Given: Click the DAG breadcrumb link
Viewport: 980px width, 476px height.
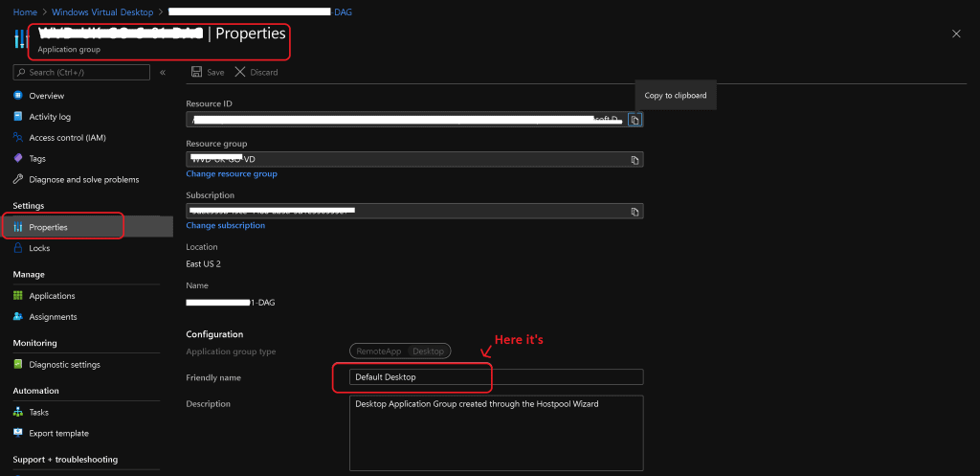Looking at the screenshot, I should click(x=262, y=11).
